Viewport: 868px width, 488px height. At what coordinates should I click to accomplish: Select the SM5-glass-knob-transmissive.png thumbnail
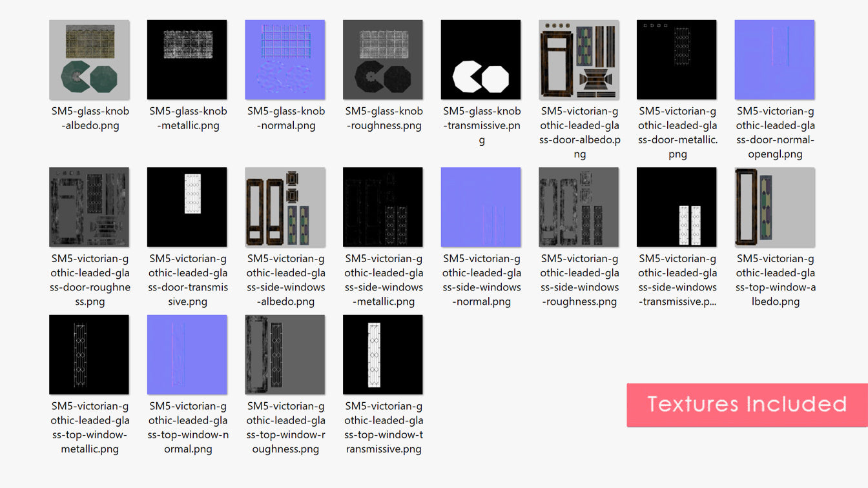[481, 59]
